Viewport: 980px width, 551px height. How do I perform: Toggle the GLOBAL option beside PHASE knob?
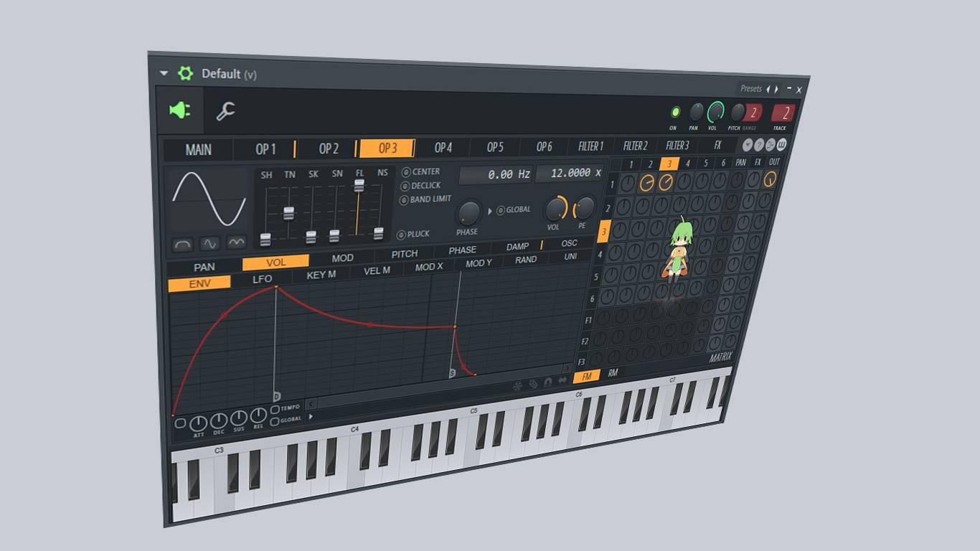[514, 209]
